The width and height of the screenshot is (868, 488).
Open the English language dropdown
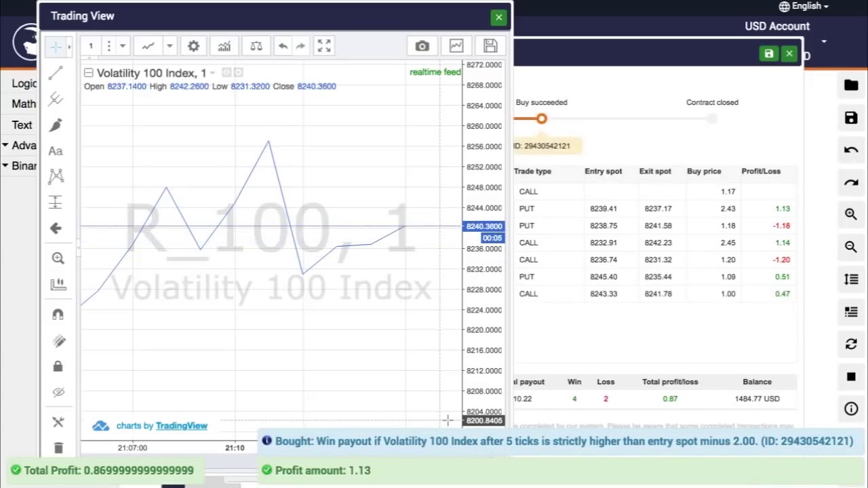pyautogui.click(x=804, y=6)
